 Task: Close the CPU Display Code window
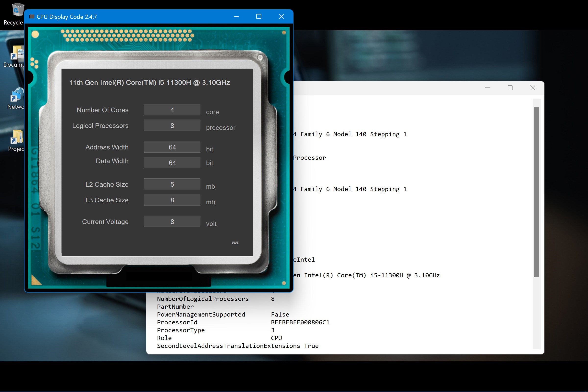pyautogui.click(x=281, y=17)
